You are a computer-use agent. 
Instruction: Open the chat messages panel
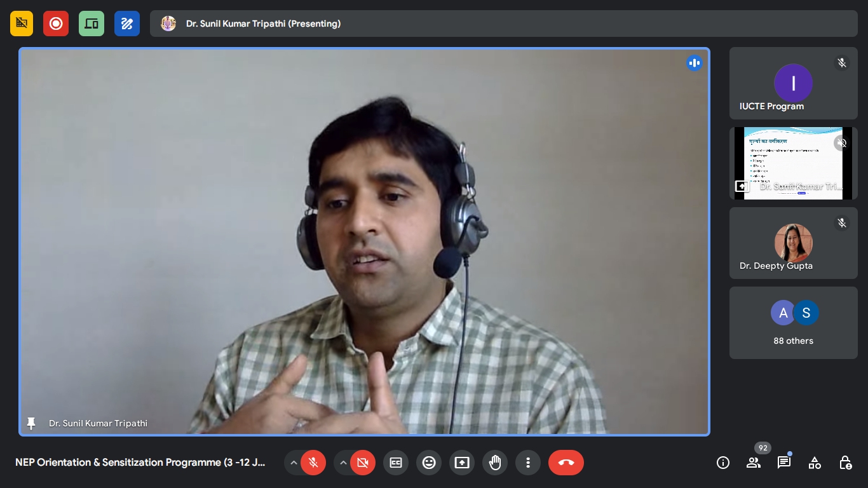[x=784, y=463]
